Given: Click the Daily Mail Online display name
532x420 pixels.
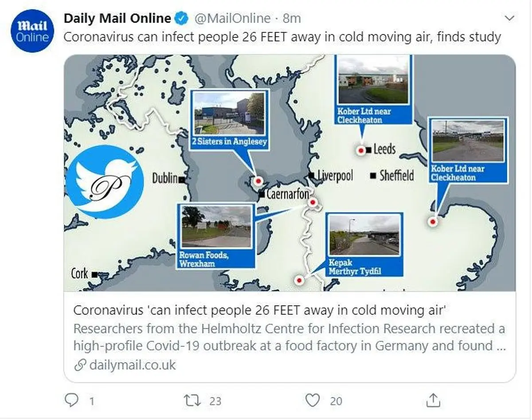Looking at the screenshot, I should 117,18.
